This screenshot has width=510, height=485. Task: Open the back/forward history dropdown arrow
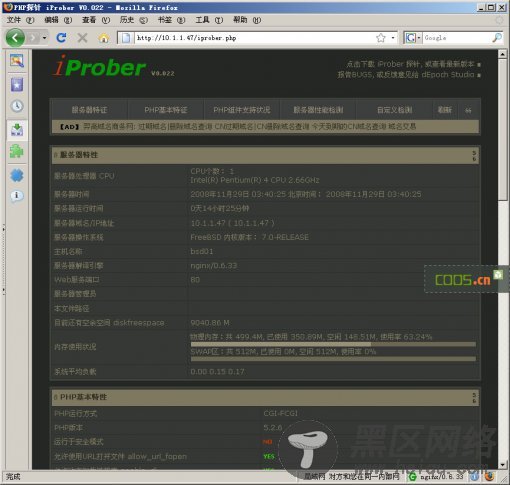[x=44, y=38]
